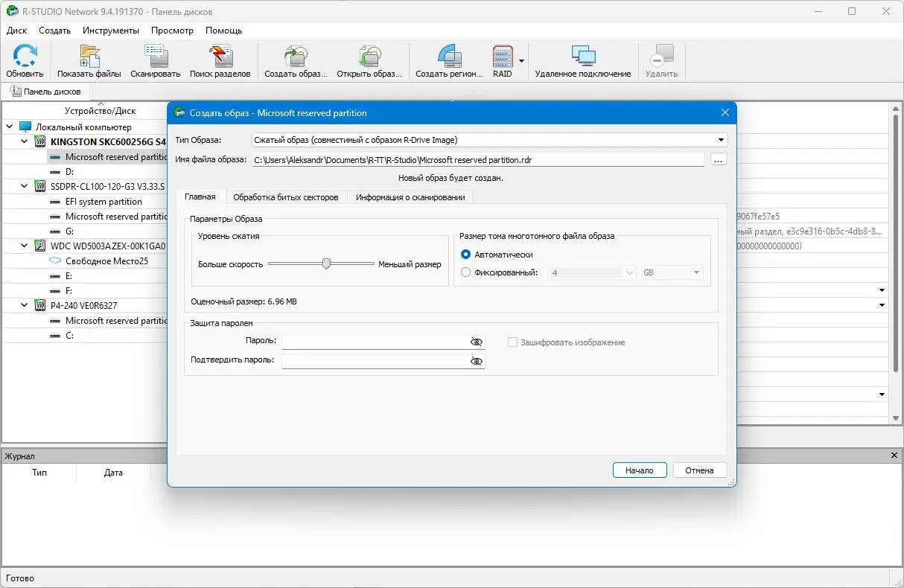
Task: Open the Помощь menu
Action: (223, 31)
